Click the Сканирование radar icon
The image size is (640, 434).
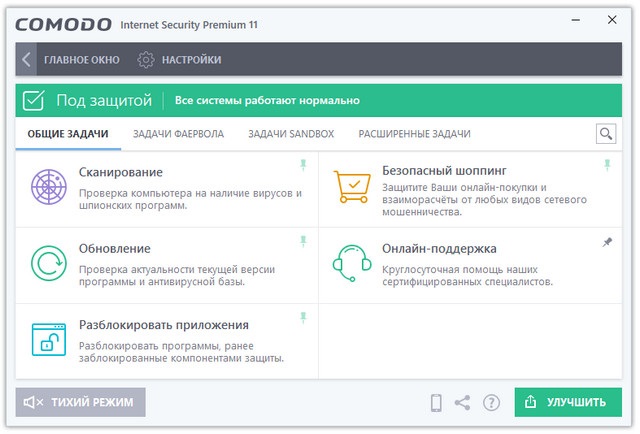pos(49,188)
